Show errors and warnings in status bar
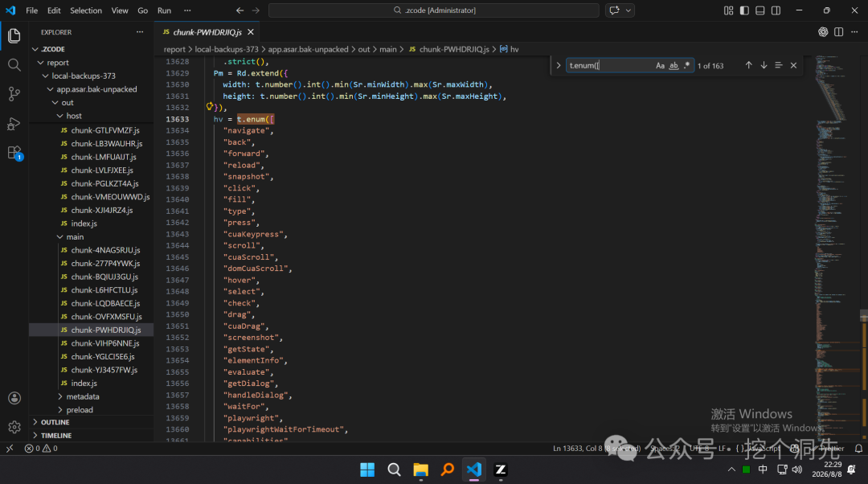 pyautogui.click(x=41, y=449)
